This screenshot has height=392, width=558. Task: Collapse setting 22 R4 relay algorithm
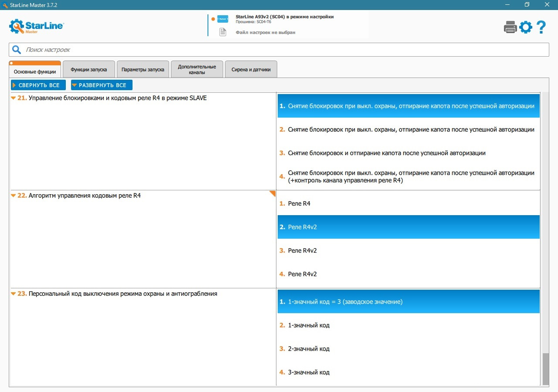tap(13, 196)
